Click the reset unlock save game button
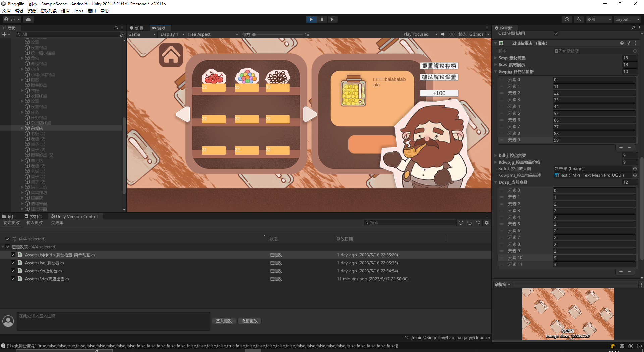The image size is (644, 352). tap(439, 66)
